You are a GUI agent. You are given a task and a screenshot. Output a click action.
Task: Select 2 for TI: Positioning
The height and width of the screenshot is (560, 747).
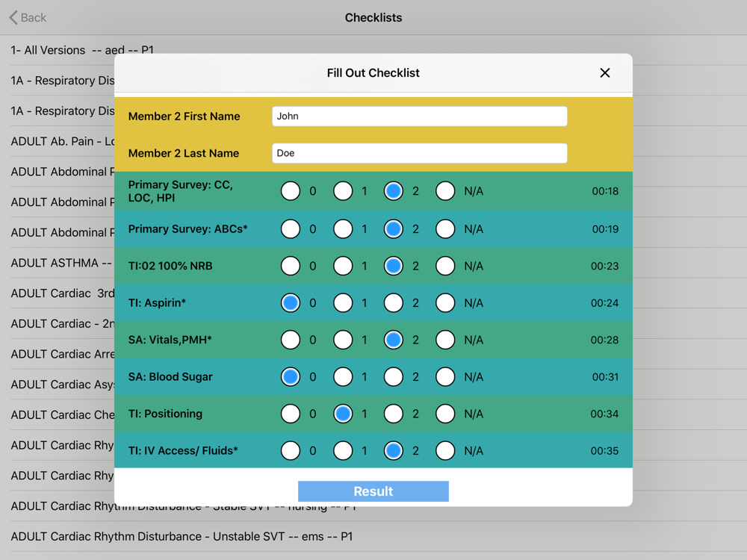coord(394,414)
